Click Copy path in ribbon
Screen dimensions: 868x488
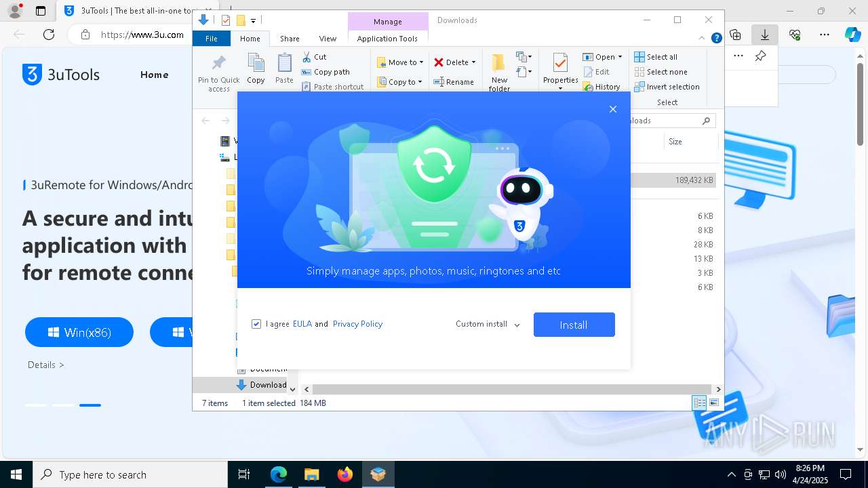tap(325, 72)
